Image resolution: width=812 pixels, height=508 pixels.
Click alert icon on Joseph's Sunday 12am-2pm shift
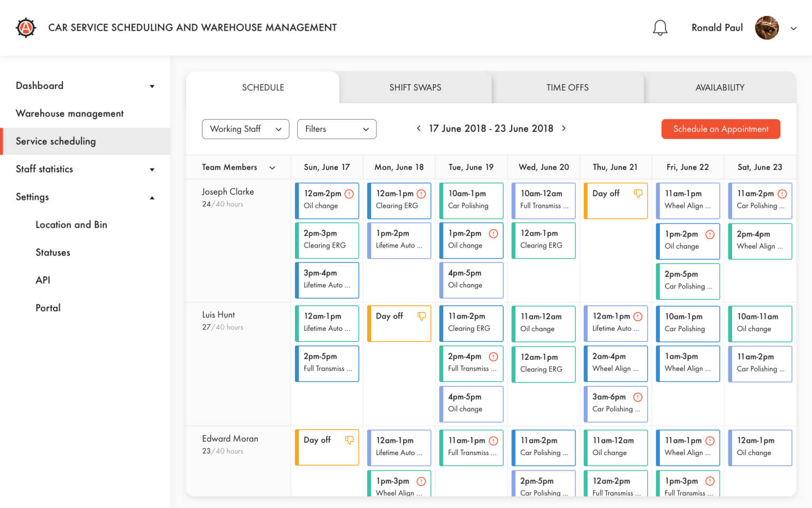[349, 194]
